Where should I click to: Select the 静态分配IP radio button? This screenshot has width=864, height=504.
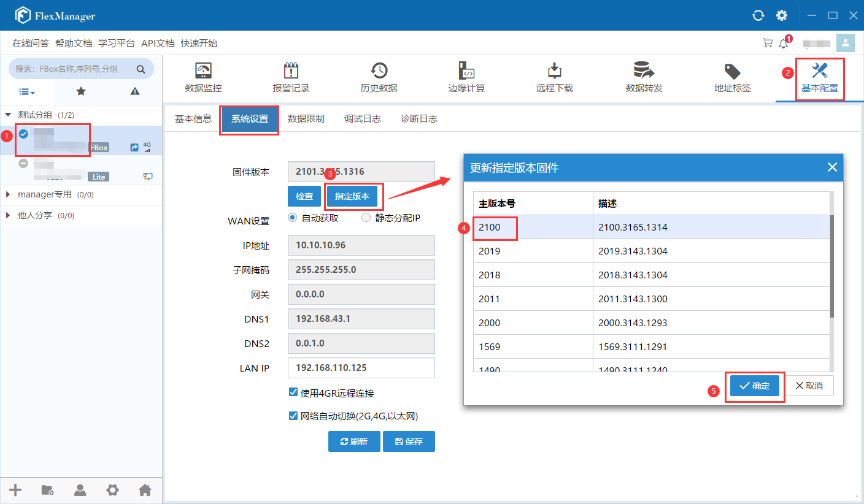pyautogui.click(x=366, y=218)
